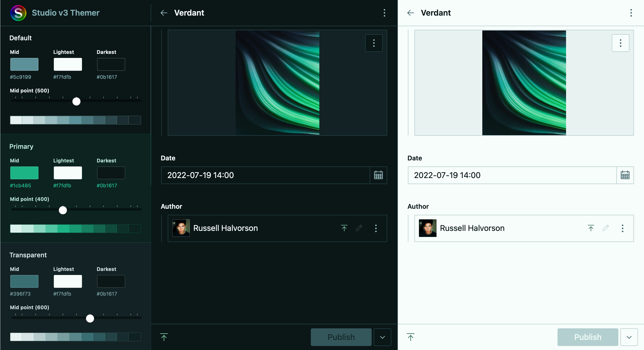Open author options menu in light pane
This screenshot has width=644, height=350.
point(623,228)
